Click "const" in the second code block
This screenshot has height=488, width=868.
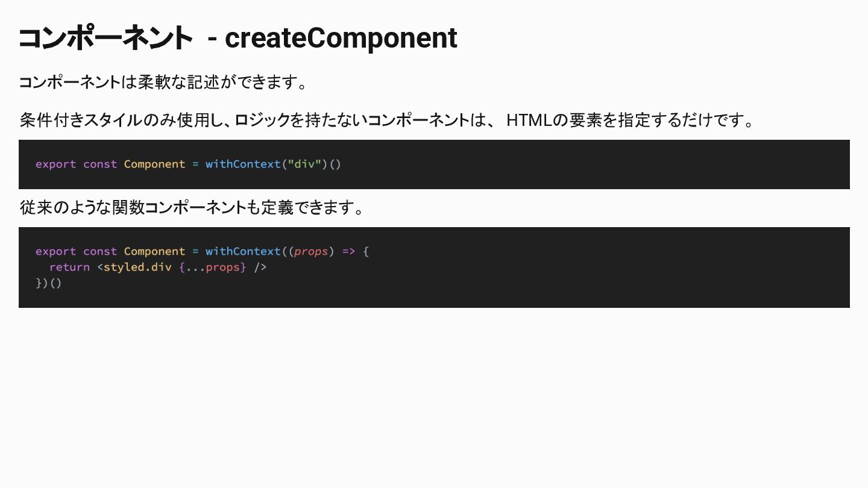tap(100, 252)
